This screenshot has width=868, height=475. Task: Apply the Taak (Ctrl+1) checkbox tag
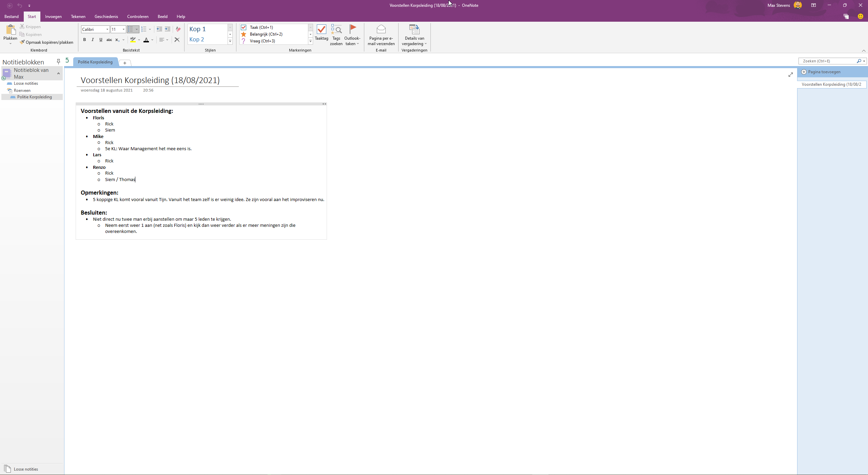261,27
